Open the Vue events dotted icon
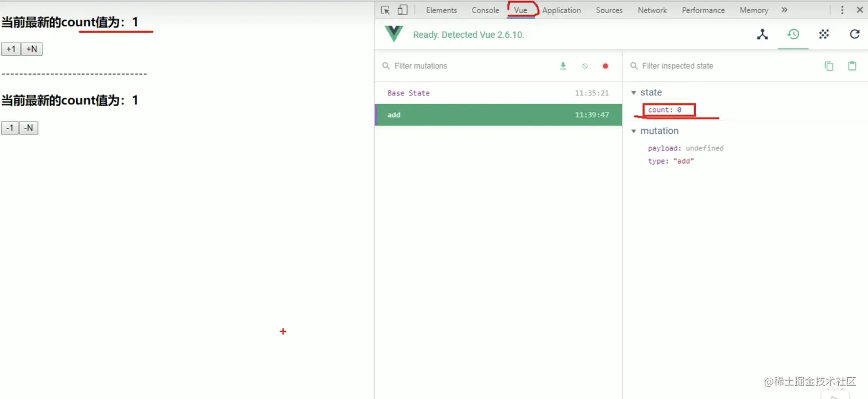This screenshot has width=868, height=399. point(824,34)
